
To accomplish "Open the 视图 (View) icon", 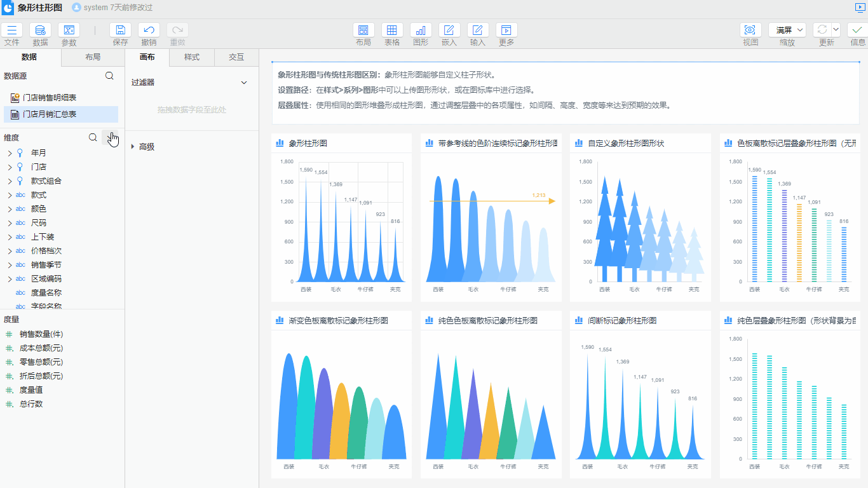I will [750, 30].
